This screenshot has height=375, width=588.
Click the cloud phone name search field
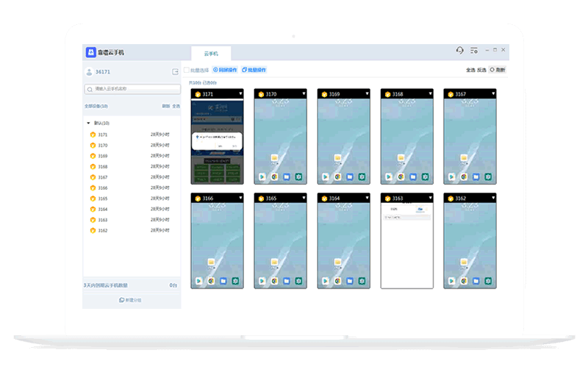pyautogui.click(x=132, y=89)
